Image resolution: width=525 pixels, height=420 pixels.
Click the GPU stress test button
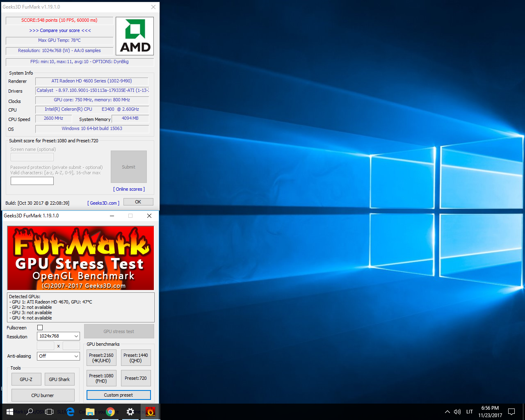point(119,331)
